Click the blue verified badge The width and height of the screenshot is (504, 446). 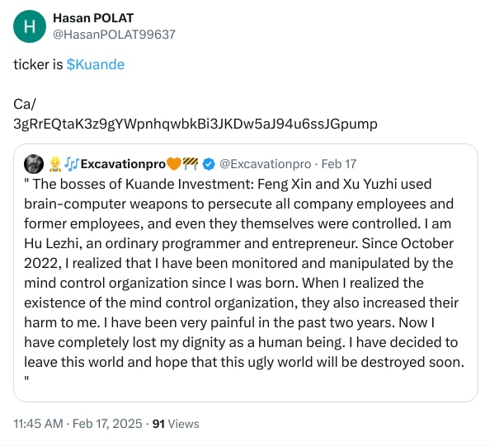pyautogui.click(x=209, y=163)
